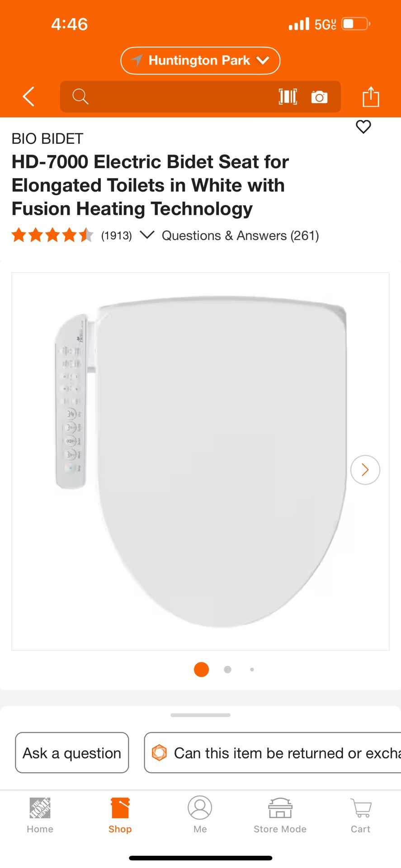Go to the Home tab
401x868 pixels.
pyautogui.click(x=40, y=816)
